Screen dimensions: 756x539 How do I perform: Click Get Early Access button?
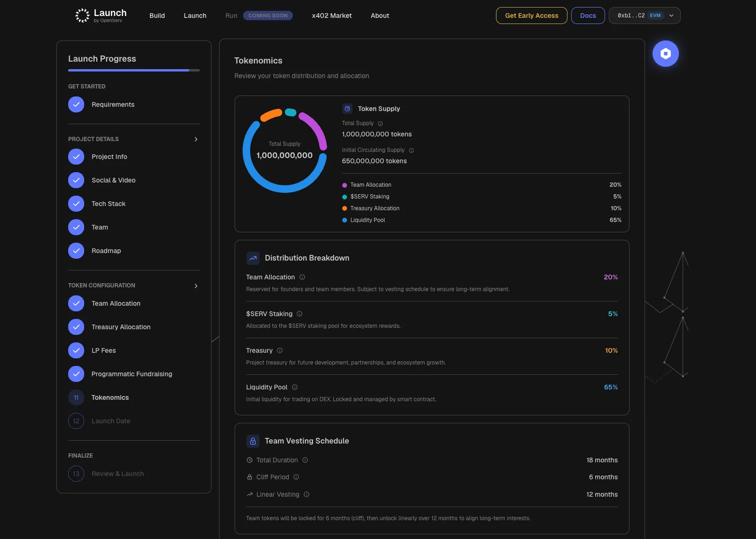tap(532, 16)
